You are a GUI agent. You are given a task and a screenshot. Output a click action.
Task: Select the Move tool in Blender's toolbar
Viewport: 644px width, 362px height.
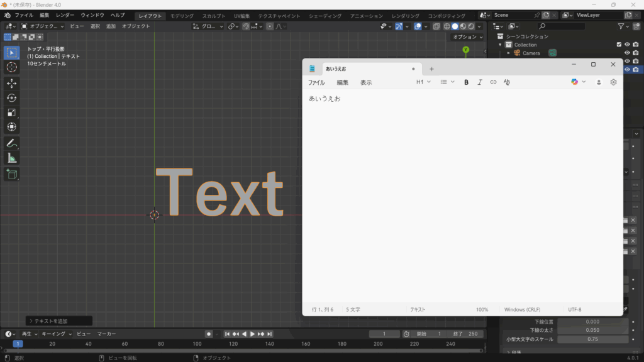[x=11, y=83]
